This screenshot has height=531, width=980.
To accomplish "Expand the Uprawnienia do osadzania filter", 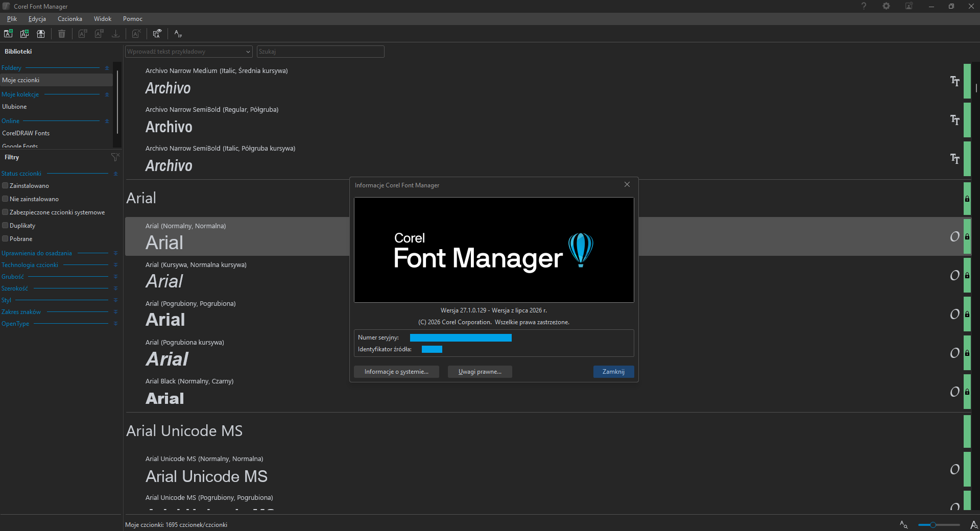I will tap(115, 253).
